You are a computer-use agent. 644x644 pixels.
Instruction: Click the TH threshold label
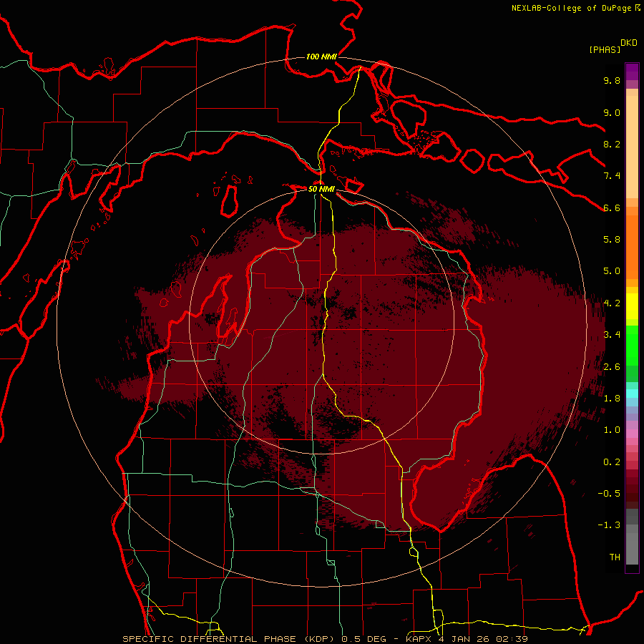tap(615, 557)
